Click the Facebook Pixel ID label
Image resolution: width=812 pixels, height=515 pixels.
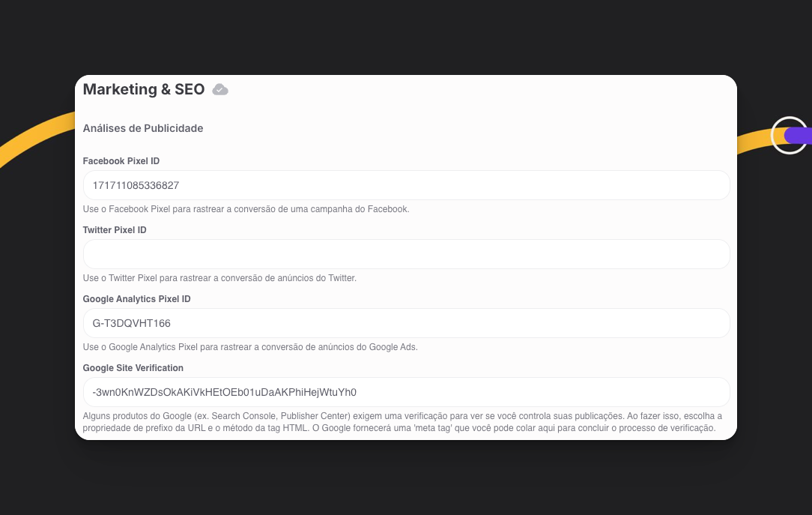[121, 161]
